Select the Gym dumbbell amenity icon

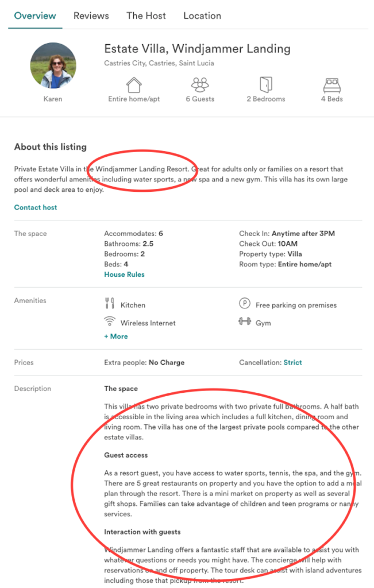[x=244, y=322]
